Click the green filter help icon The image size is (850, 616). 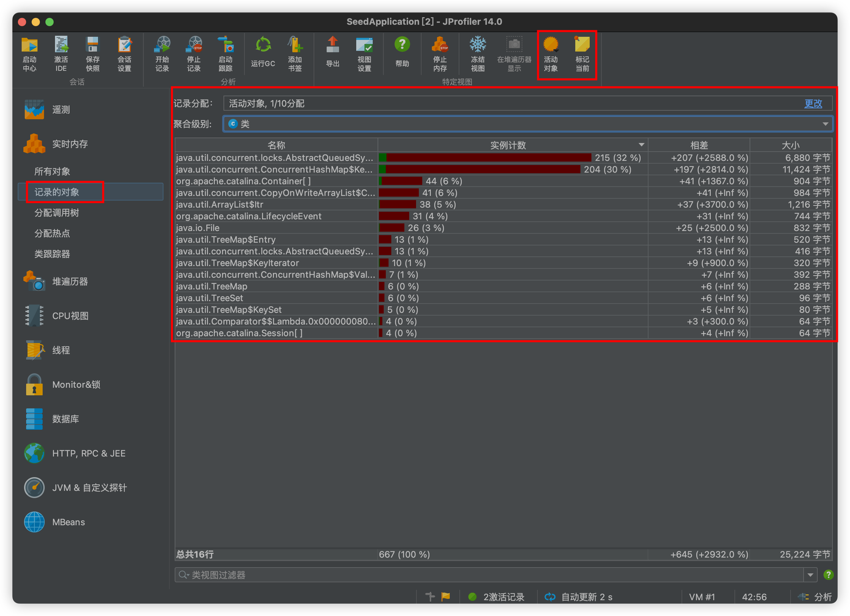click(x=828, y=575)
